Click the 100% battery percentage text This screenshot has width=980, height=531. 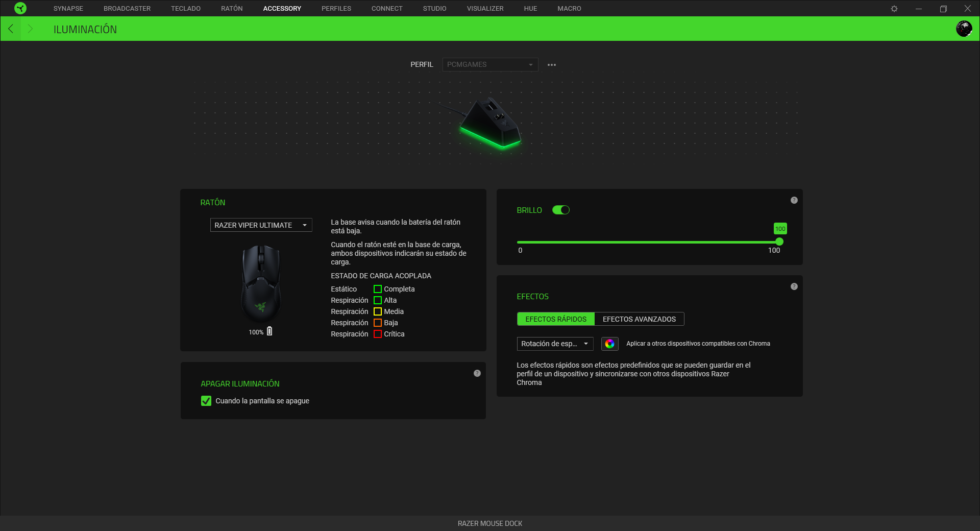pos(256,332)
